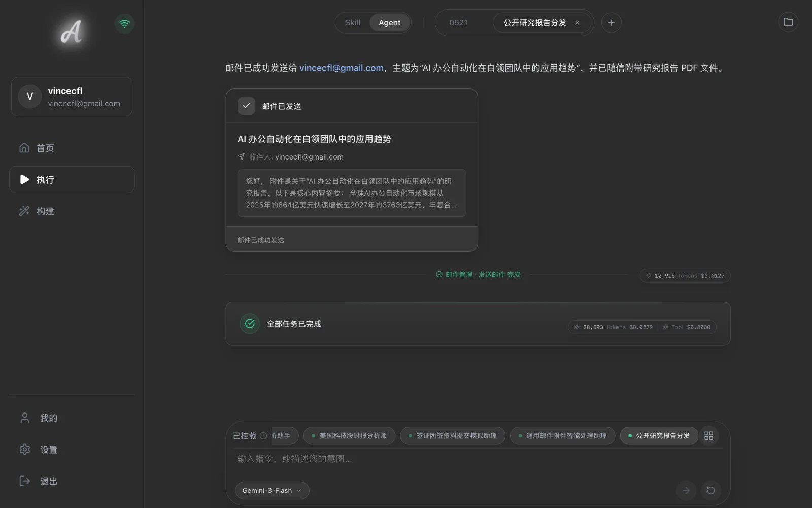Screen dimensions: 812x508
Task: Click the email subject AI 办公自动化在白领团队中的应用趋势
Action: click(x=314, y=139)
